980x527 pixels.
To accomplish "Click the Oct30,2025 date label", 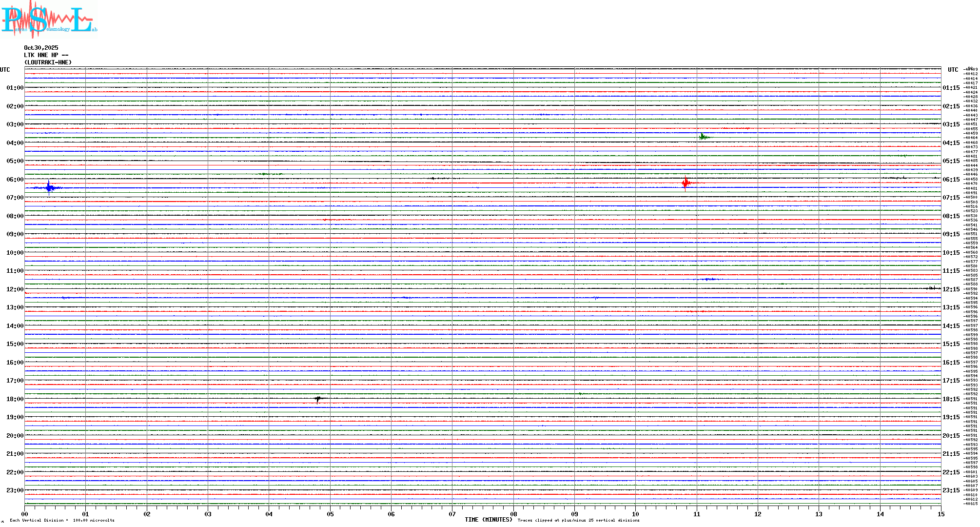I will (x=41, y=48).
